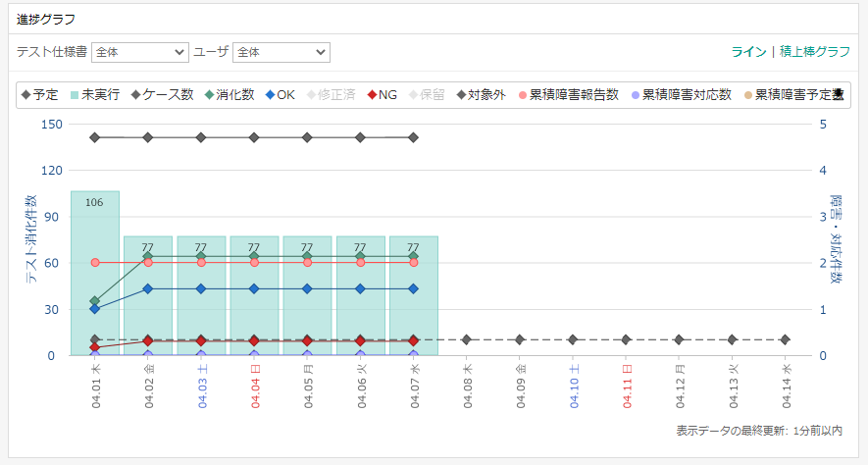Click the 04.10 土 axis label
Image resolution: width=868 pixels, height=465 pixels.
(575, 386)
